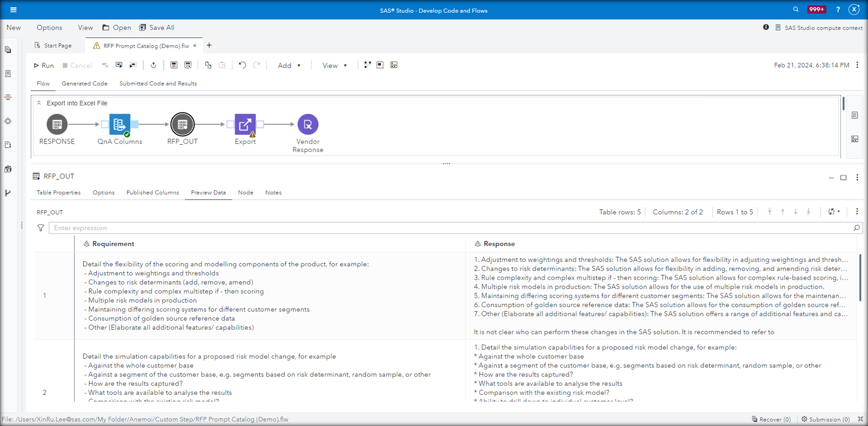This screenshot has width=868, height=426.
Task: Click the copy toolbar icon
Action: point(208,65)
